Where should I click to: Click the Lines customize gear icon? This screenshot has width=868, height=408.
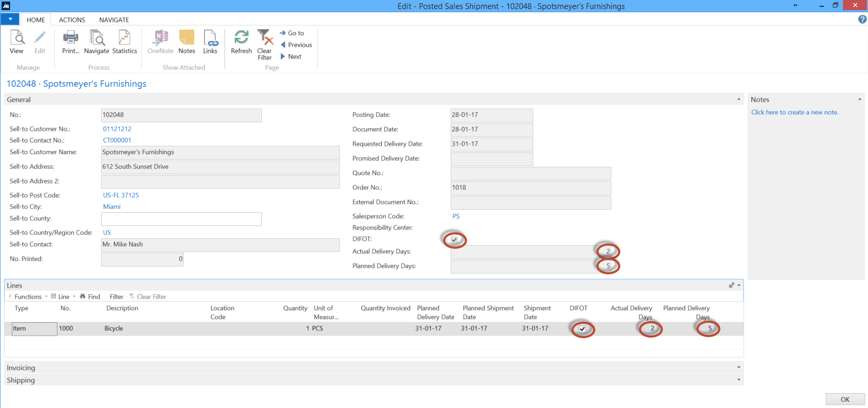coord(731,286)
